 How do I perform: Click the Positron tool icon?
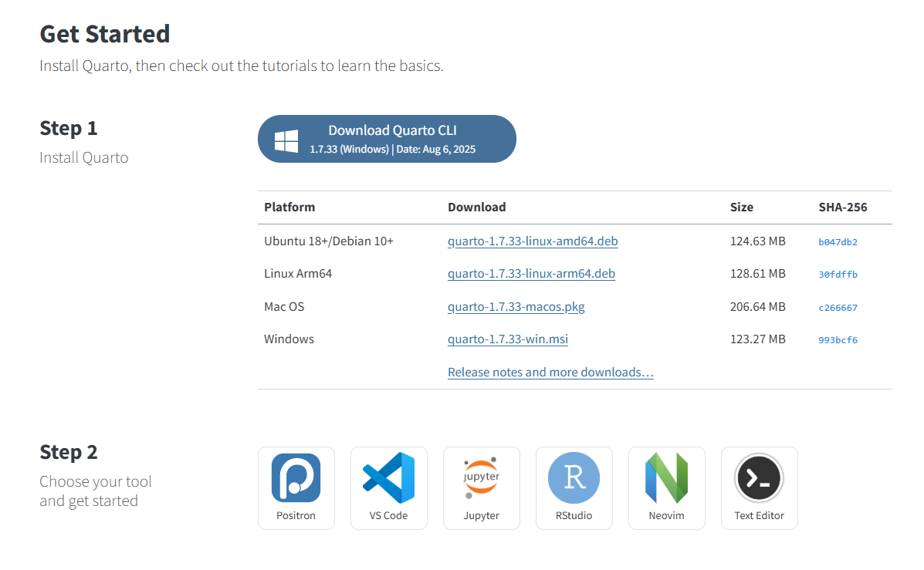(x=296, y=477)
